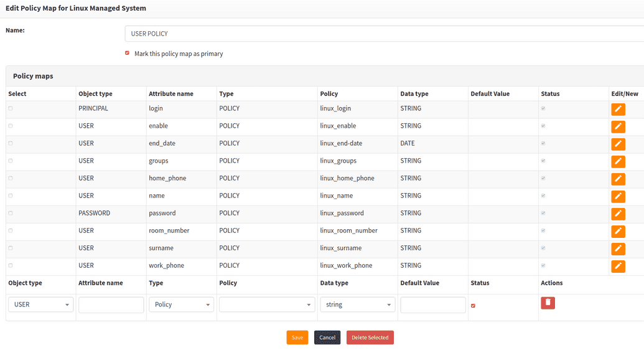Click pencil icon for password row
The image size is (644, 350).
click(618, 214)
